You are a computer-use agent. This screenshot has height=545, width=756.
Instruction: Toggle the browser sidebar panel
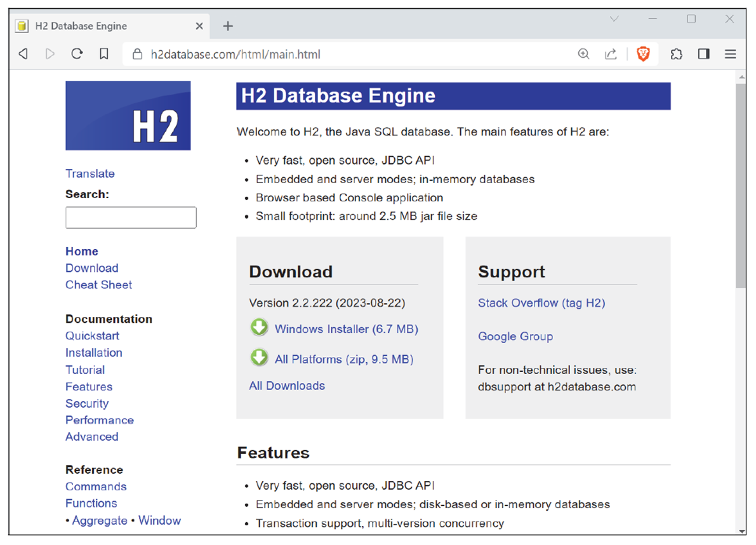[x=703, y=54]
